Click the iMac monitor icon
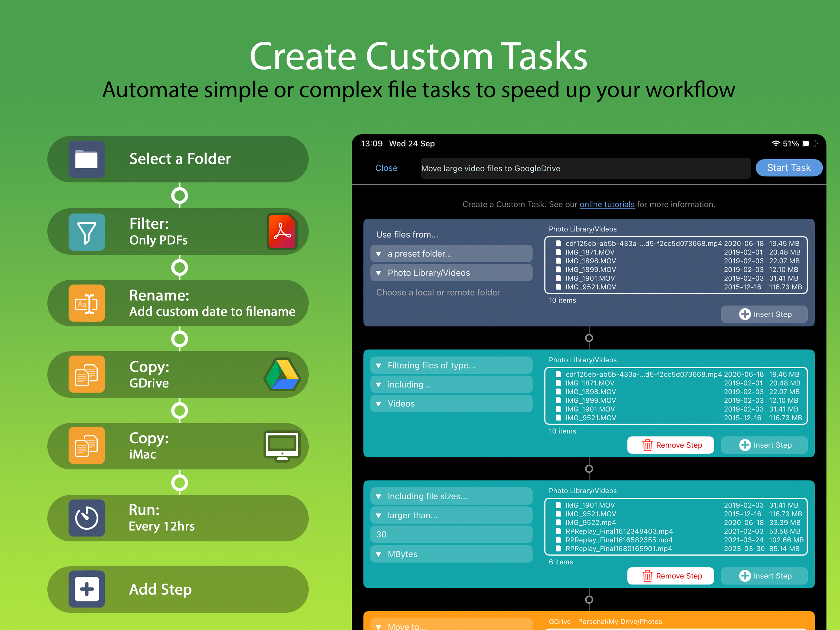The image size is (840, 630). 282,446
